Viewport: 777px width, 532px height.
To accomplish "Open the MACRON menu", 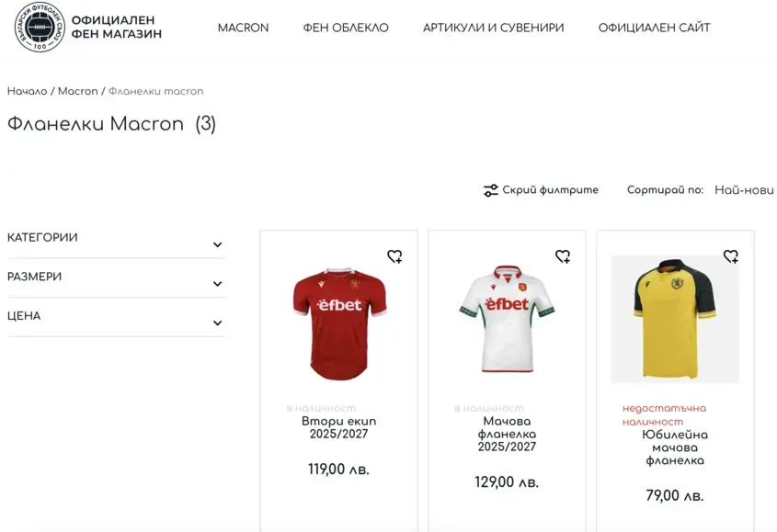I will (243, 28).
